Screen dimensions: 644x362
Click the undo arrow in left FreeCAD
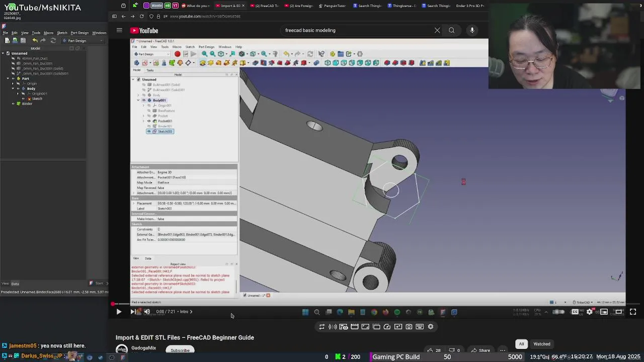pos(35,41)
